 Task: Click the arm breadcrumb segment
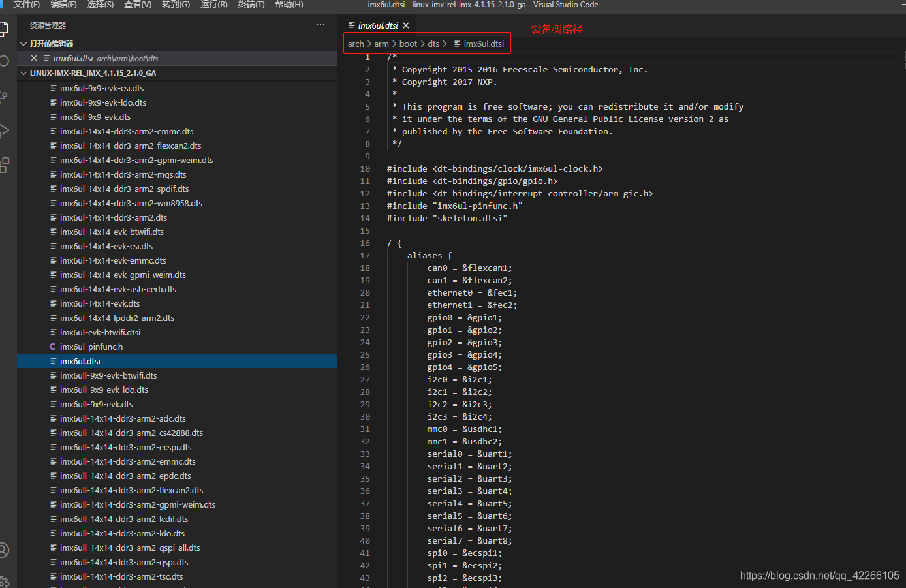[x=381, y=44]
